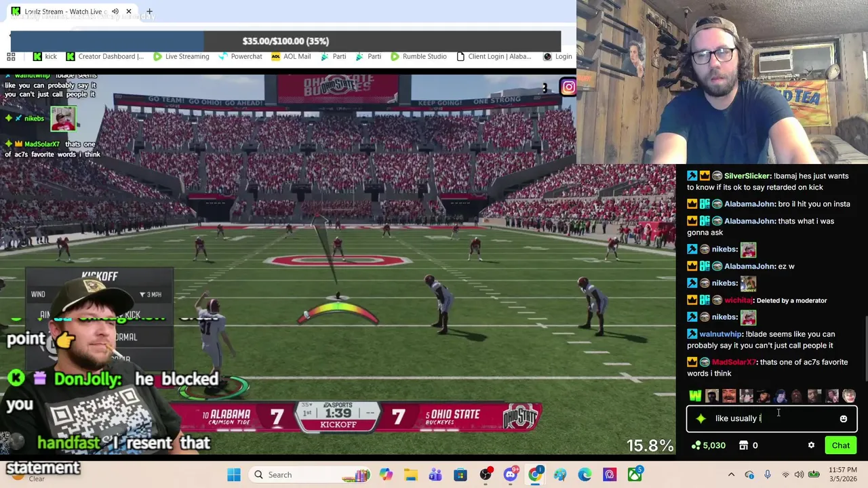Open OBS Studio from taskbar
Viewport: 868px width, 488px height.
point(486,474)
